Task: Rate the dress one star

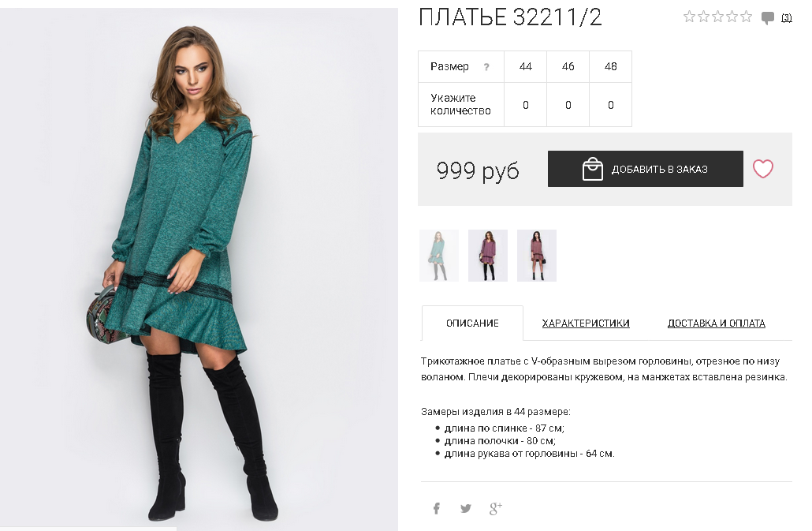Action: [689, 17]
